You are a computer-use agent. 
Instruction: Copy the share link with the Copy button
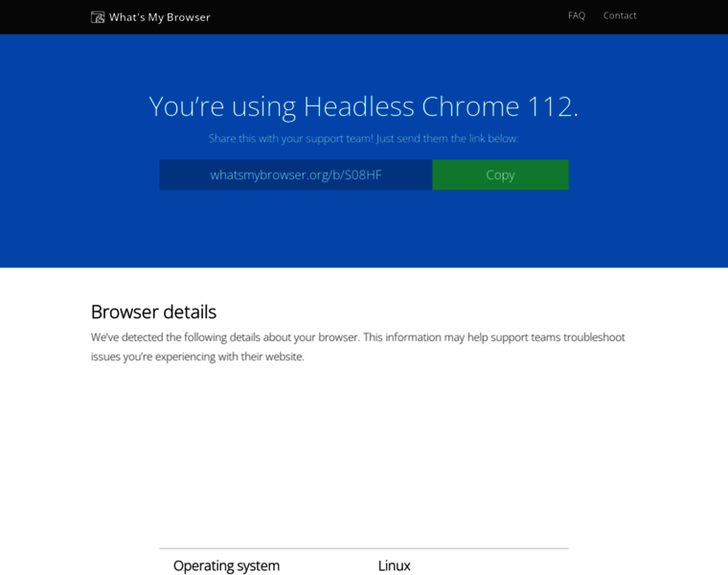500,174
